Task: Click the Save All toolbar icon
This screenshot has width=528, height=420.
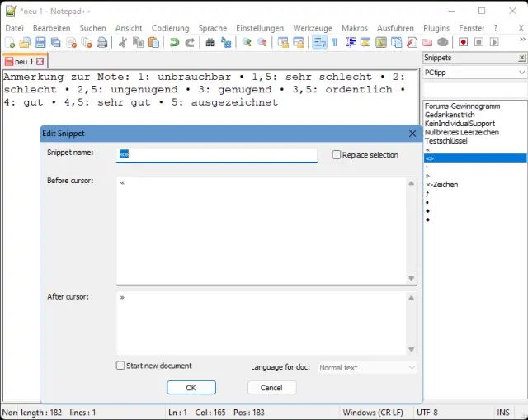Action: 55,42
